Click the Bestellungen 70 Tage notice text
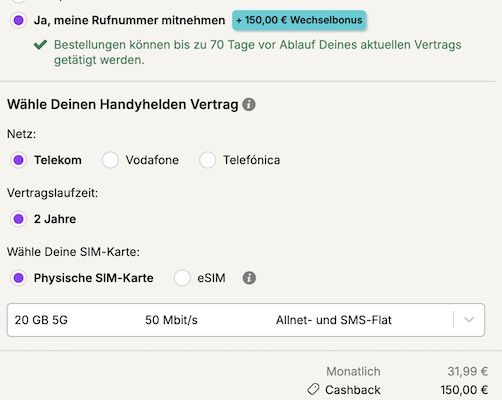This screenshot has width=502, height=400. (x=257, y=52)
